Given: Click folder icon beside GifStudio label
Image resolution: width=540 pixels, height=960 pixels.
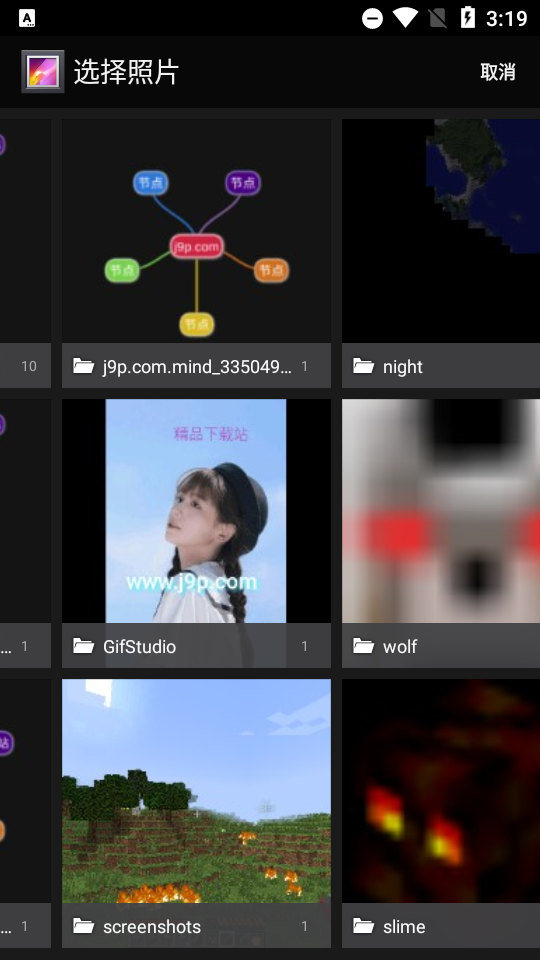Looking at the screenshot, I should [x=83, y=646].
